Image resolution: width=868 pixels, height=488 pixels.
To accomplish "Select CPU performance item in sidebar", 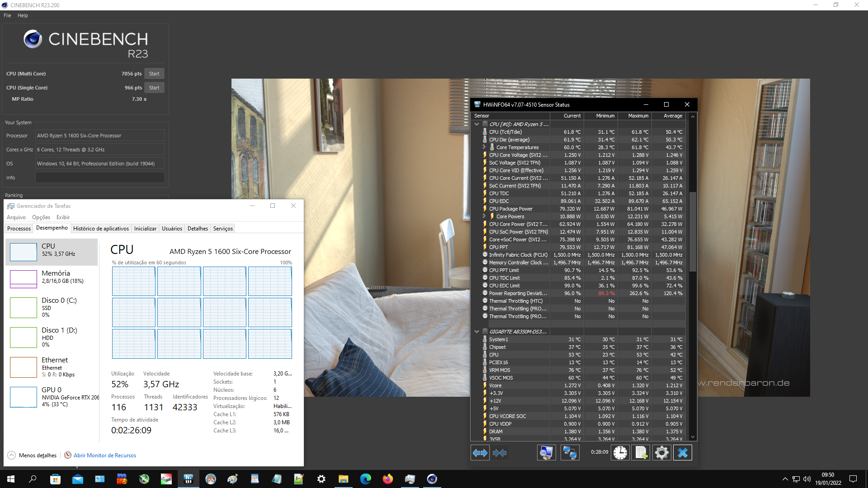I will tap(52, 252).
